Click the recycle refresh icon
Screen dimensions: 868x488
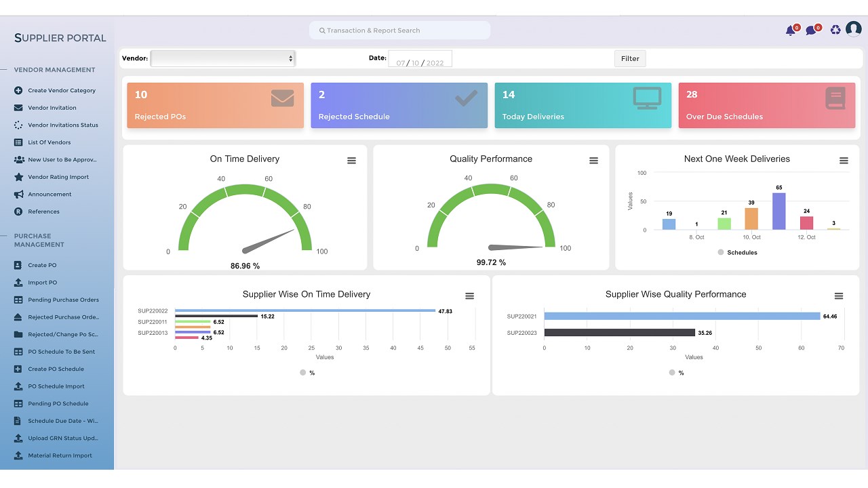[x=835, y=30]
